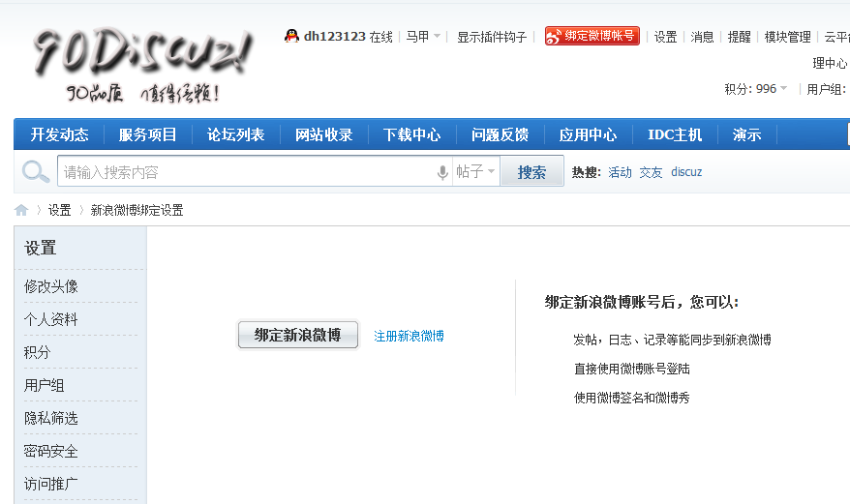850x504 pixels.
Task: Open the 开发动态 nav tab
Action: point(59,134)
